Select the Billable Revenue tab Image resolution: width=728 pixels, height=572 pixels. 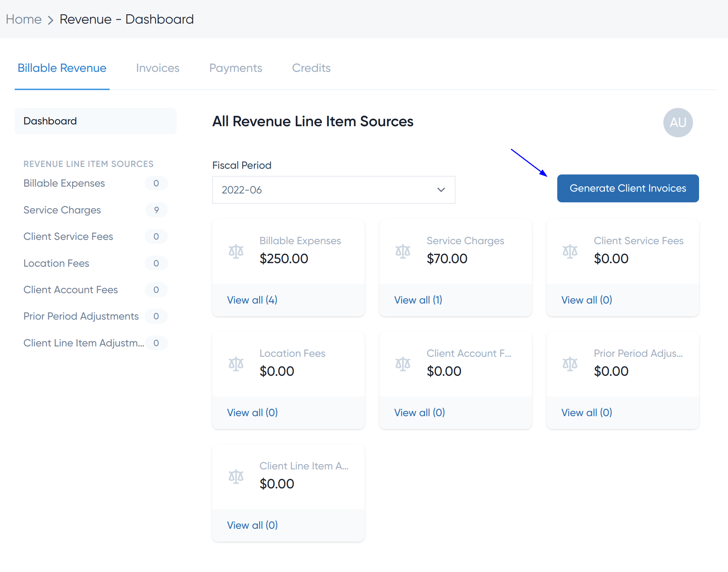pos(62,68)
